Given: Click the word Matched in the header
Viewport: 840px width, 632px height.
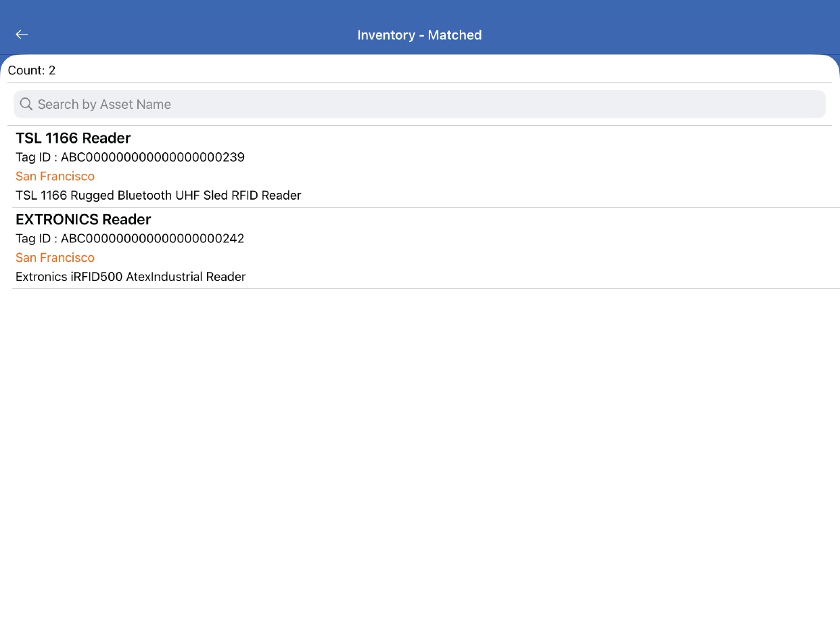Looking at the screenshot, I should point(454,35).
